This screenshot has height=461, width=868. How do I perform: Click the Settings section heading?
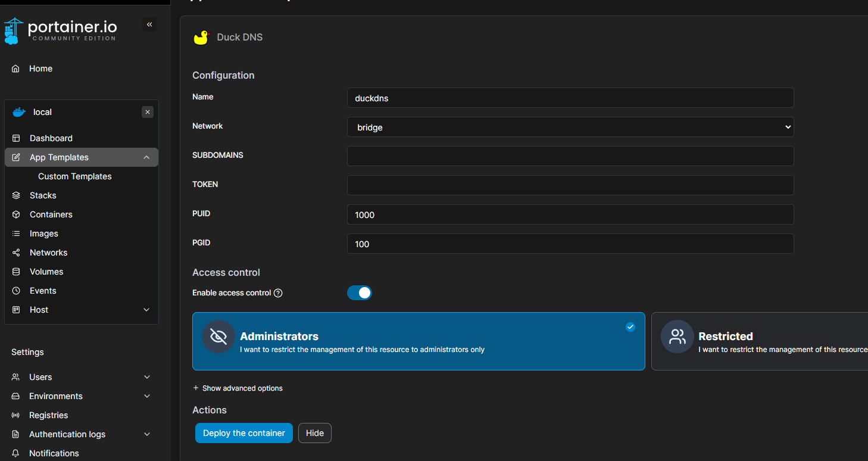(x=27, y=352)
